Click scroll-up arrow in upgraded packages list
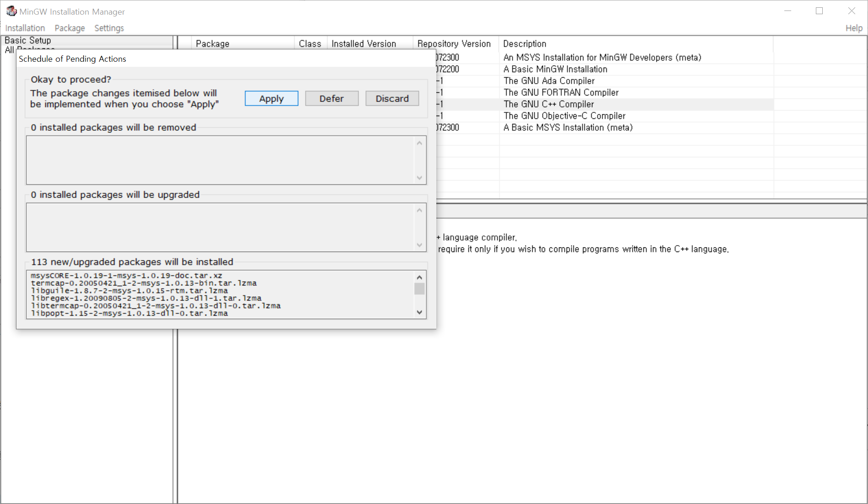868x504 pixels. (x=419, y=210)
